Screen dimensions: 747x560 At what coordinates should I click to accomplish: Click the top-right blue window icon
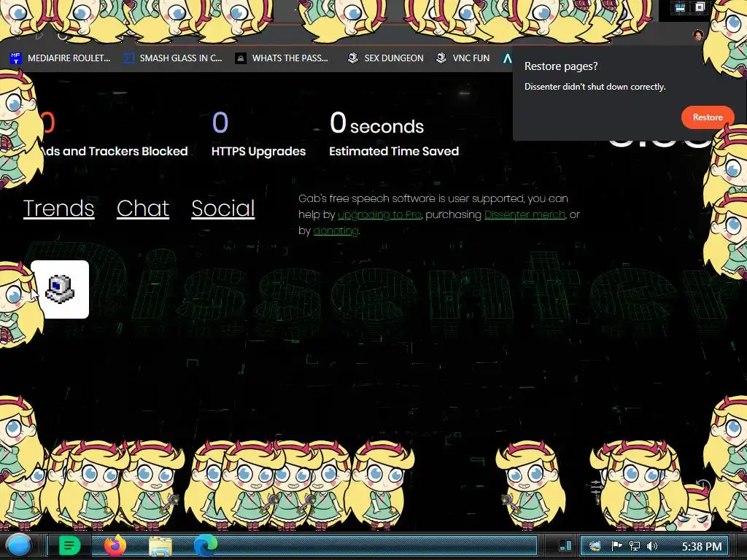pos(680,7)
